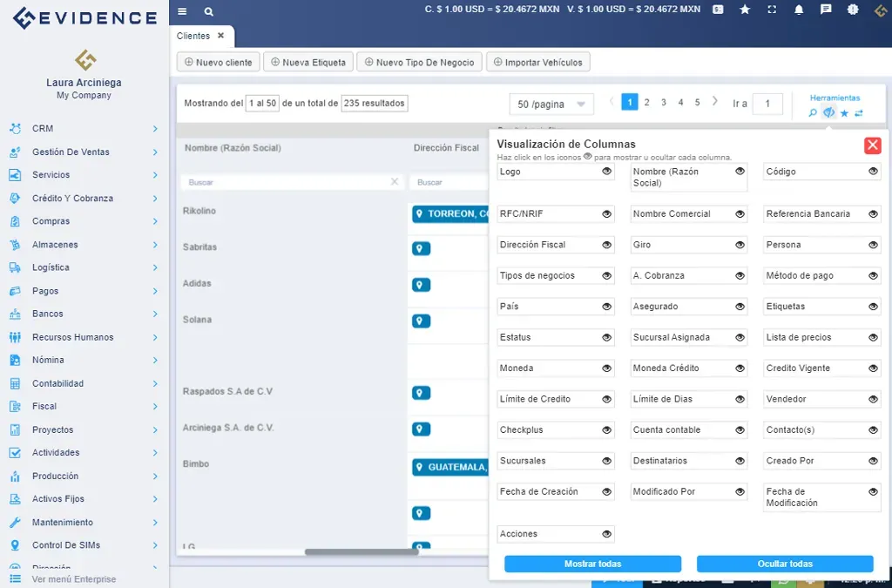
Task: Open the notifications bell icon
Action: point(800,10)
